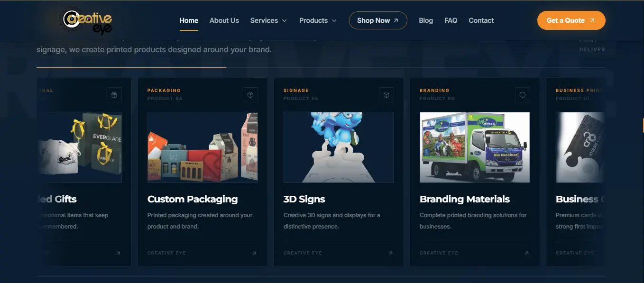Screen dimensions: 644x283
Task: Click the PACKAGING category label
Action: point(164,90)
